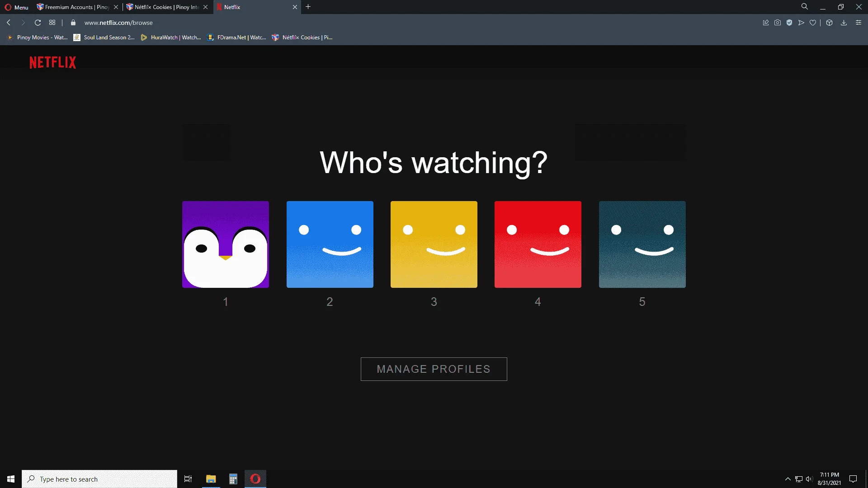Open the Pinboard save icon in toolbar
The width and height of the screenshot is (868, 488).
point(766,23)
